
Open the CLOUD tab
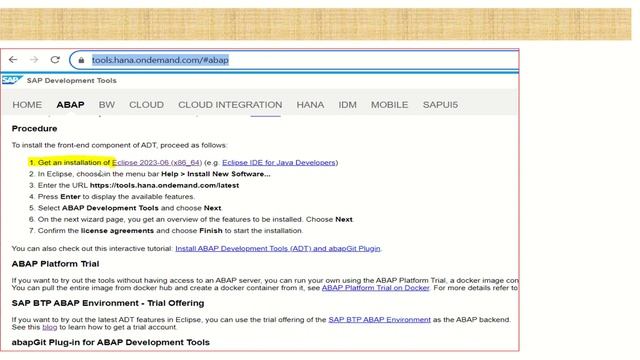click(146, 105)
